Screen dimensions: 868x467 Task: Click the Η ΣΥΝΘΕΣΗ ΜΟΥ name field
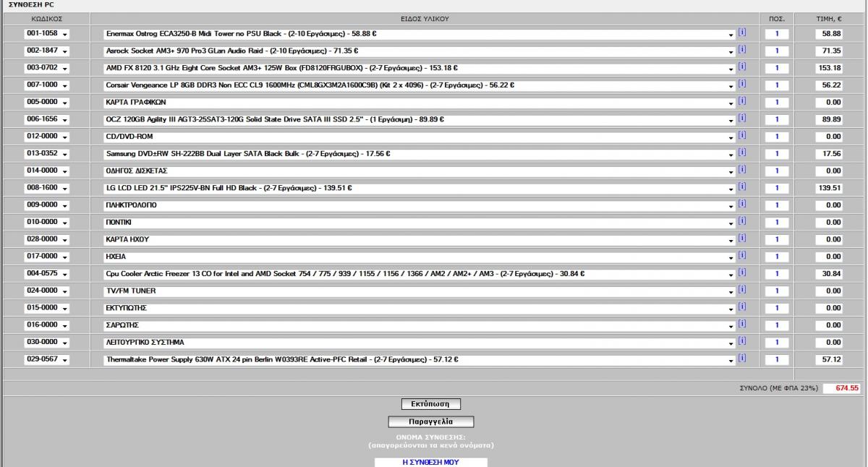click(431, 462)
